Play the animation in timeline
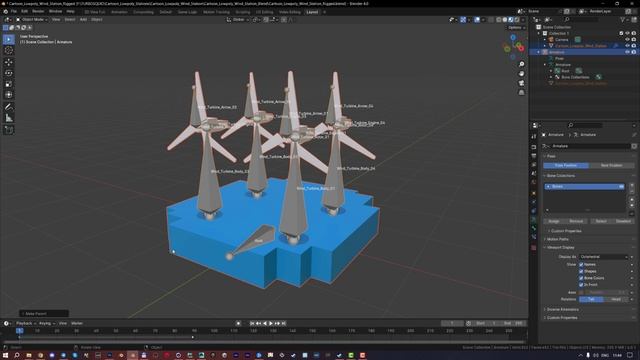Screen dimensions: 640x360 pos(271,323)
